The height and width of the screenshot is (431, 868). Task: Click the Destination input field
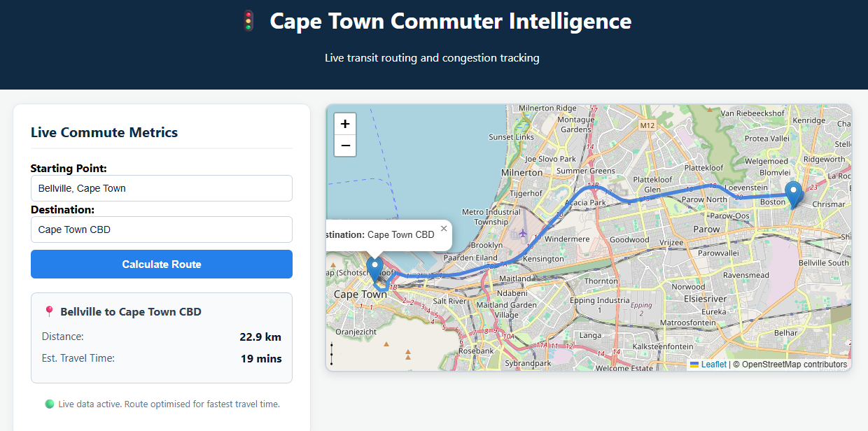pos(161,229)
